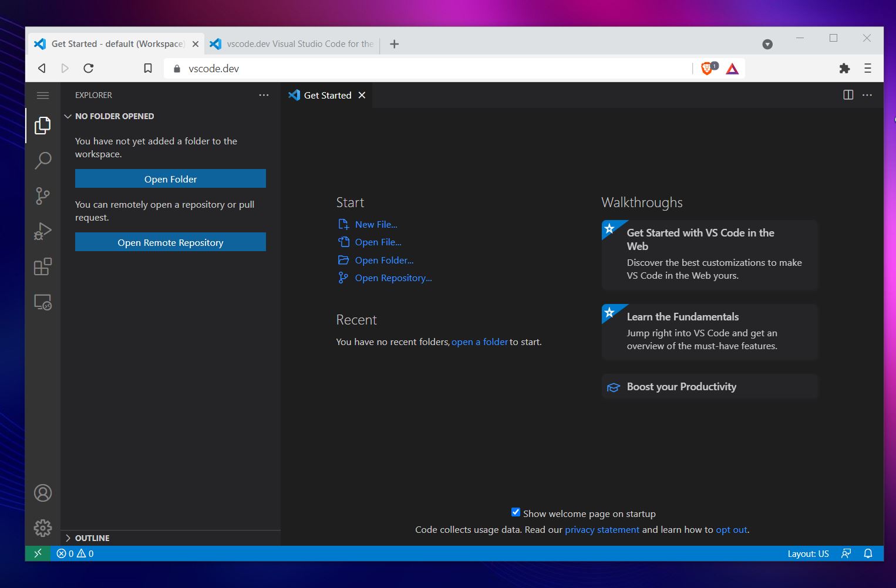Open the Search view icon
This screenshot has width=896, height=588.
coord(43,160)
